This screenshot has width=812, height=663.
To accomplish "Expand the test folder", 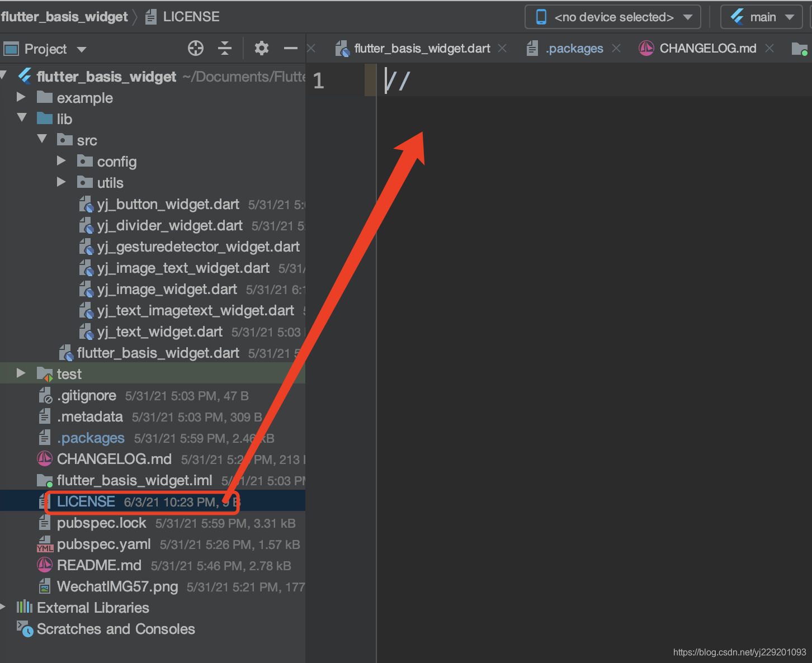I will pos(21,373).
